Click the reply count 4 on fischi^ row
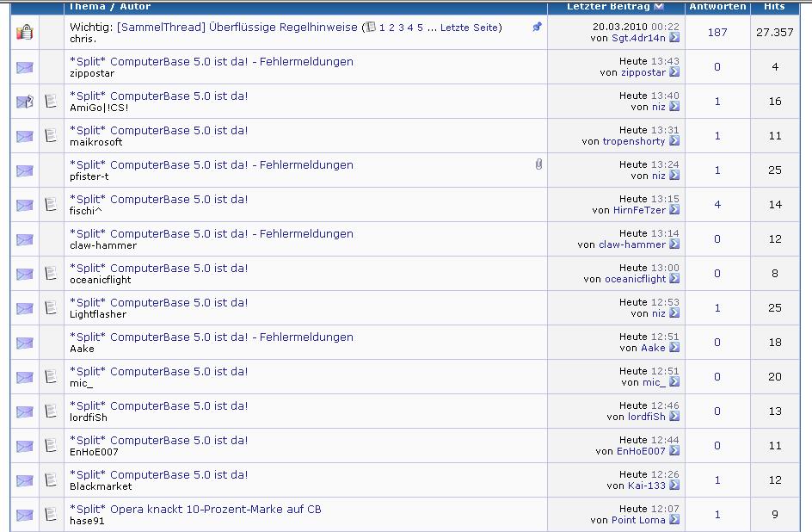 point(717,205)
